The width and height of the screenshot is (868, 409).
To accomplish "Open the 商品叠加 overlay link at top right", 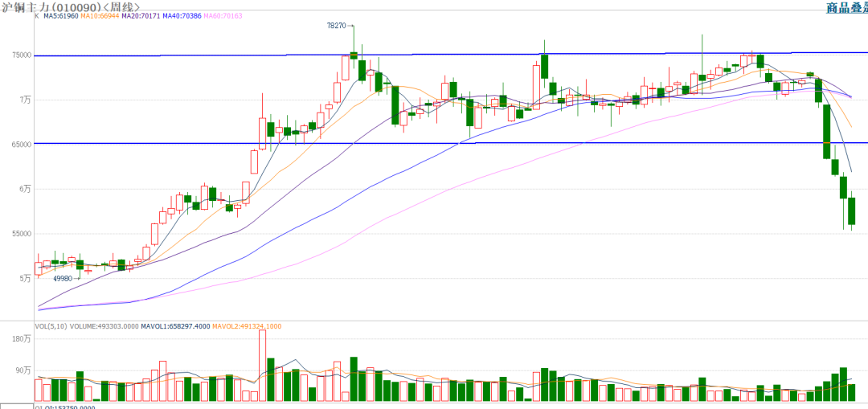I will [x=847, y=7].
